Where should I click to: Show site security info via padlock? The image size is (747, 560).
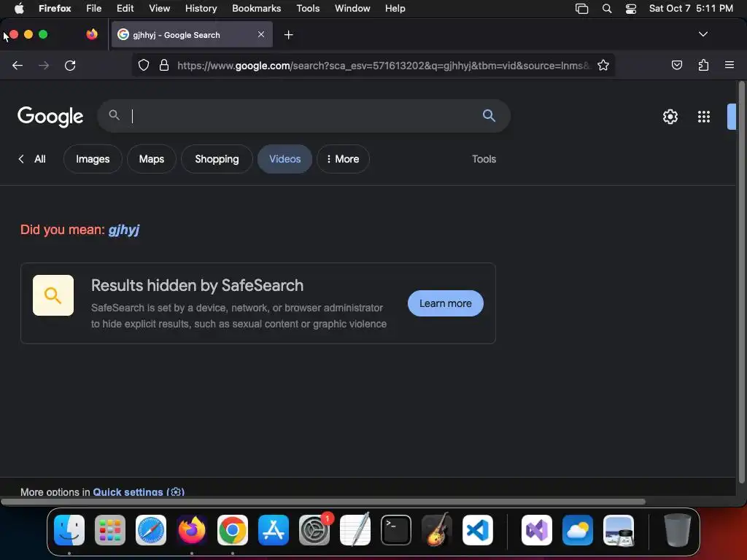pos(164,65)
